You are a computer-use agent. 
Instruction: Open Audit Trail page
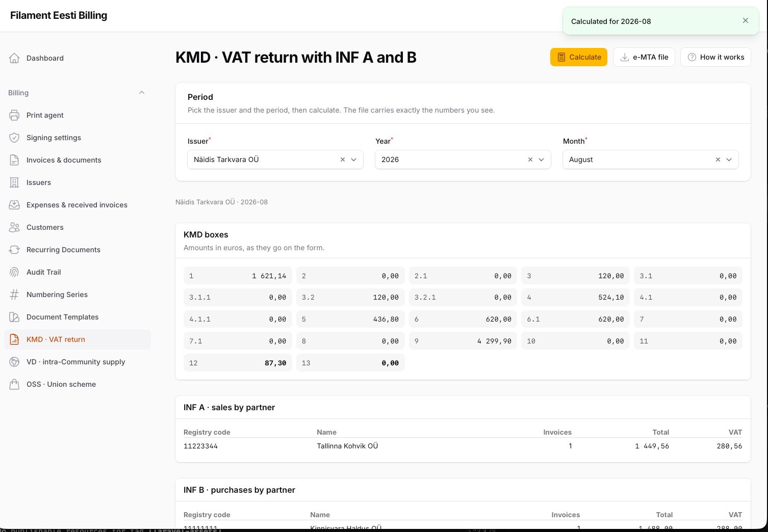pos(78,272)
